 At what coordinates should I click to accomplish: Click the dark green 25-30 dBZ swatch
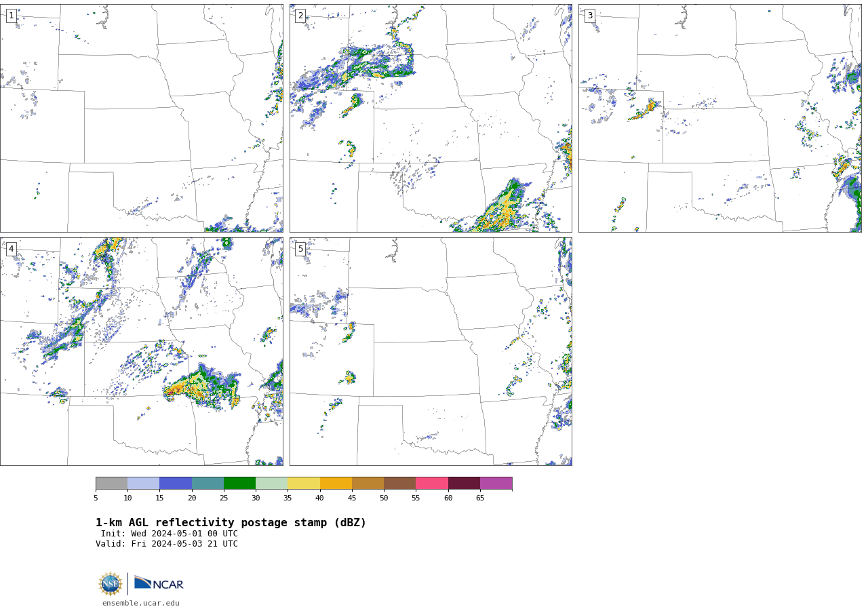click(239, 483)
